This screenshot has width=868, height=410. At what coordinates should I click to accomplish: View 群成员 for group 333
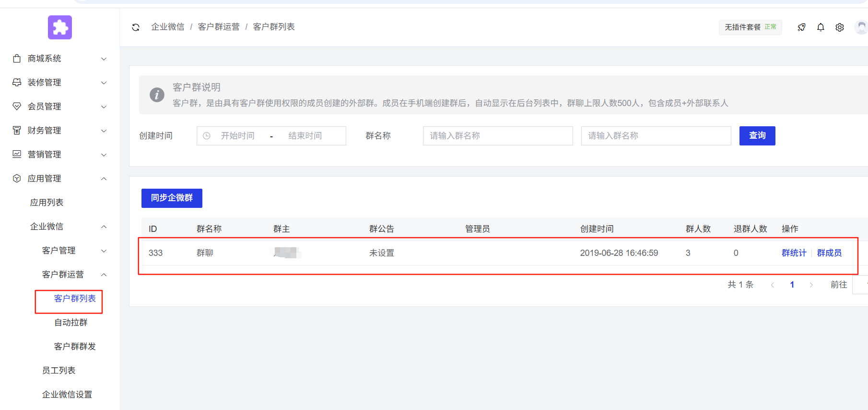(829, 253)
